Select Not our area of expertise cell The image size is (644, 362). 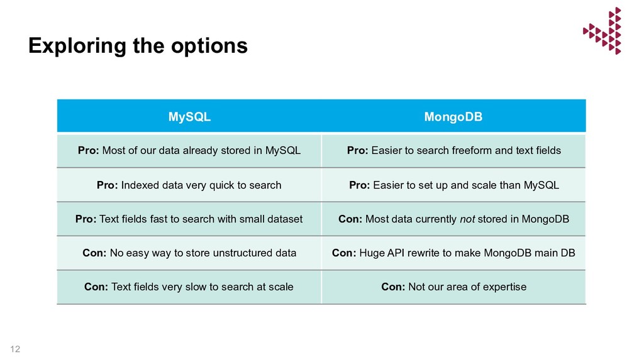coord(453,287)
